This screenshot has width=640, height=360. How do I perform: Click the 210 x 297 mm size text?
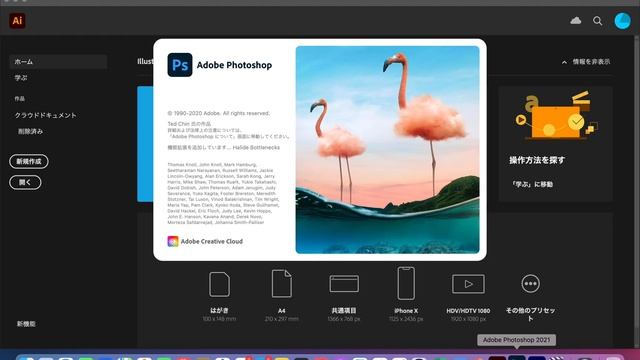(x=282, y=319)
